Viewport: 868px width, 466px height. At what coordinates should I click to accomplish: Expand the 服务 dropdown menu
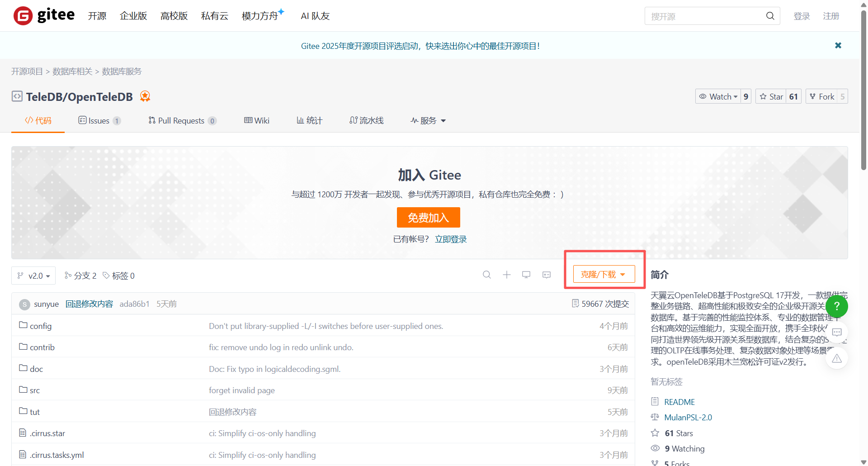click(428, 120)
